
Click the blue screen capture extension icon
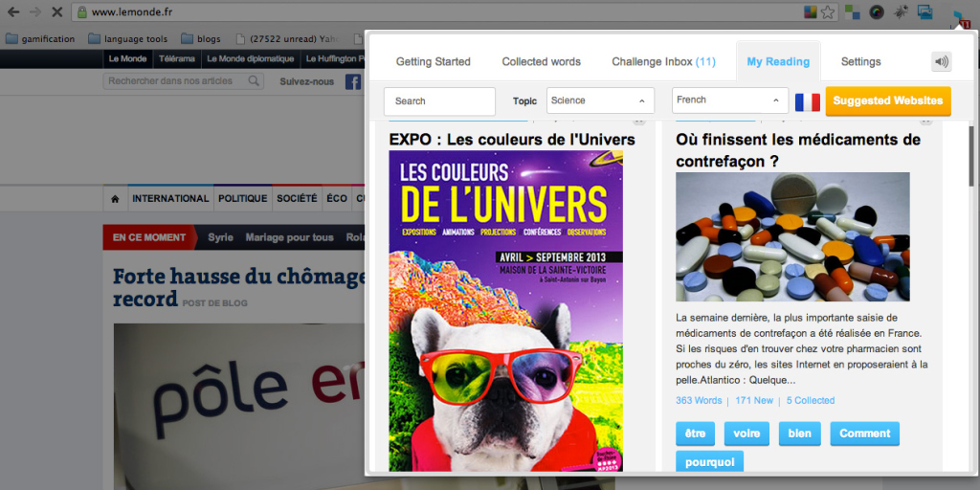tap(925, 11)
